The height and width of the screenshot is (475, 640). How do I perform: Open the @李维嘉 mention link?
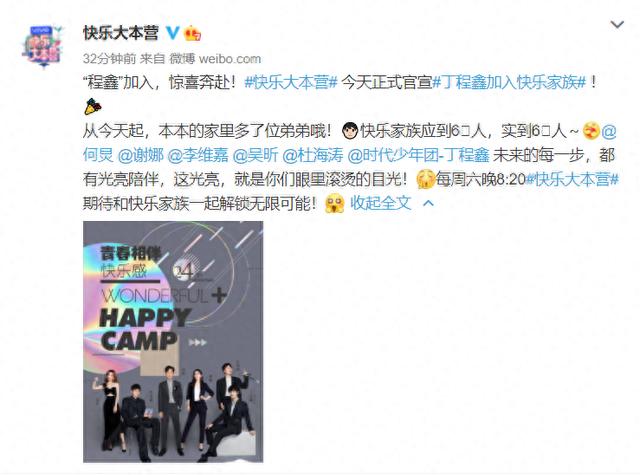(x=198, y=155)
